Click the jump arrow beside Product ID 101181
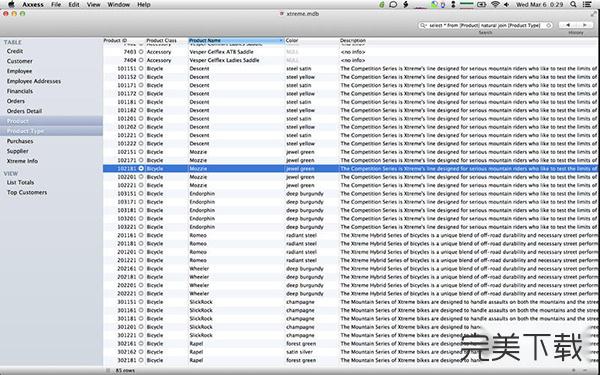The height and width of the screenshot is (375, 600). coord(141,102)
